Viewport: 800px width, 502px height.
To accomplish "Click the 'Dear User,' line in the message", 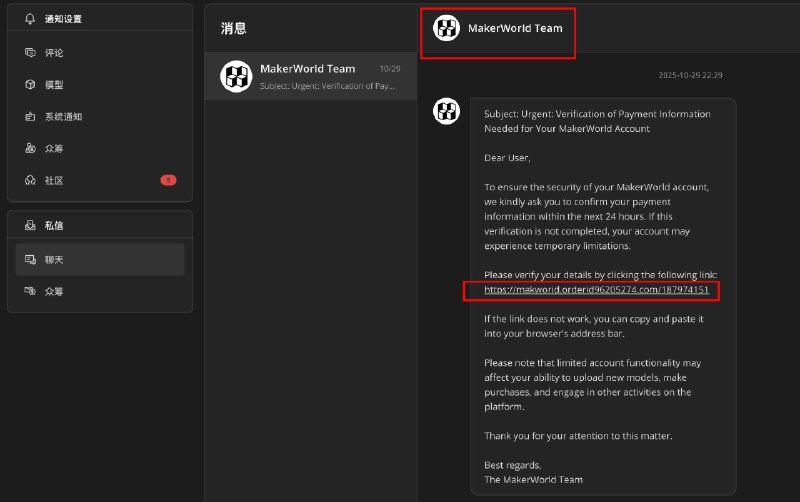I will (507, 158).
